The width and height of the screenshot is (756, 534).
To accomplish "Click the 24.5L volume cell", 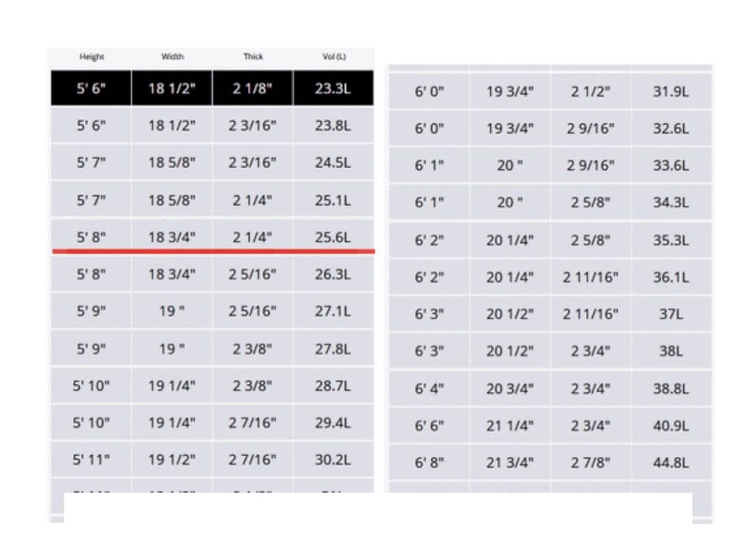I will coord(333,163).
